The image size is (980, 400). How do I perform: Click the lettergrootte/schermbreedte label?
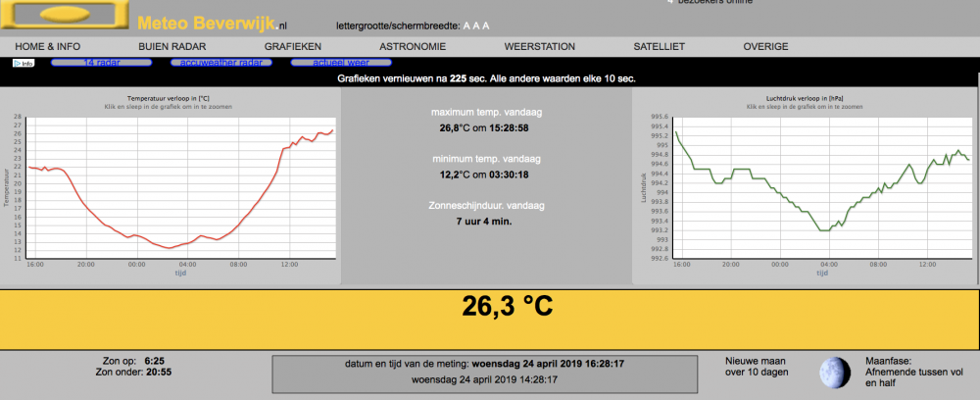click(x=398, y=26)
